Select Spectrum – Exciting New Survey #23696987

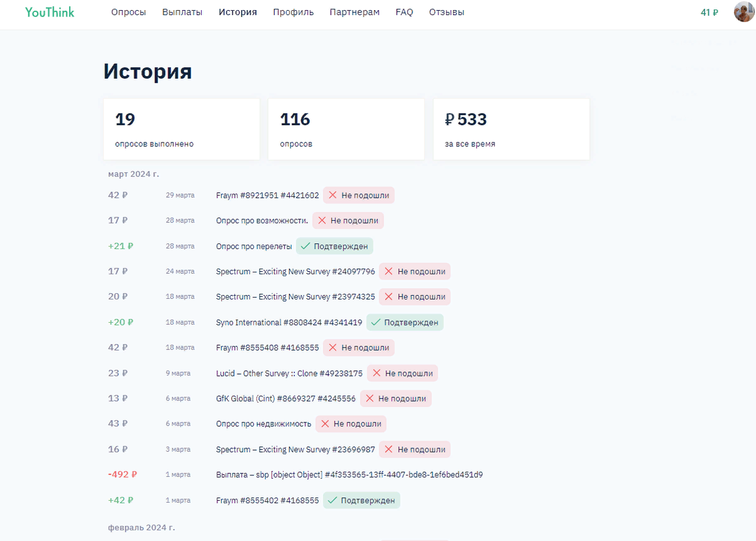point(295,450)
